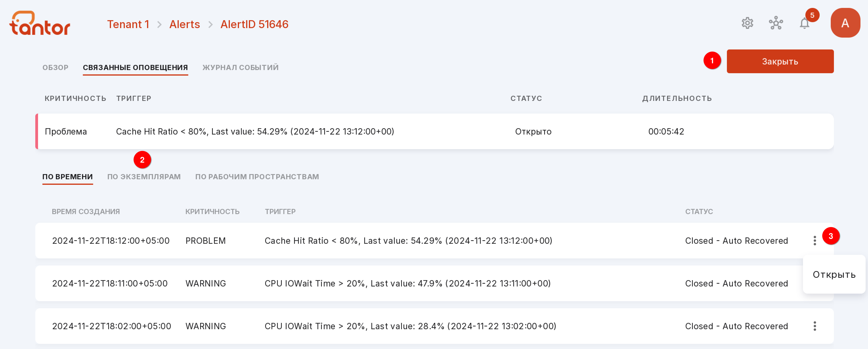868x349 pixels.
Task: Select Открыть in the popup menu
Action: coord(834,275)
